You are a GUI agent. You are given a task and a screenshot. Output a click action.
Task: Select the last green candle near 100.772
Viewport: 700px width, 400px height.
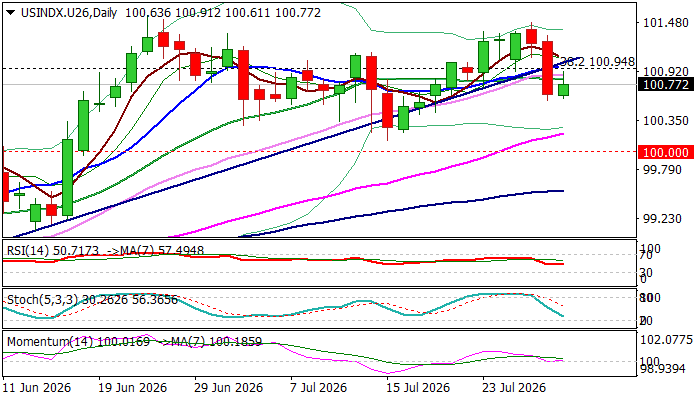(x=563, y=90)
